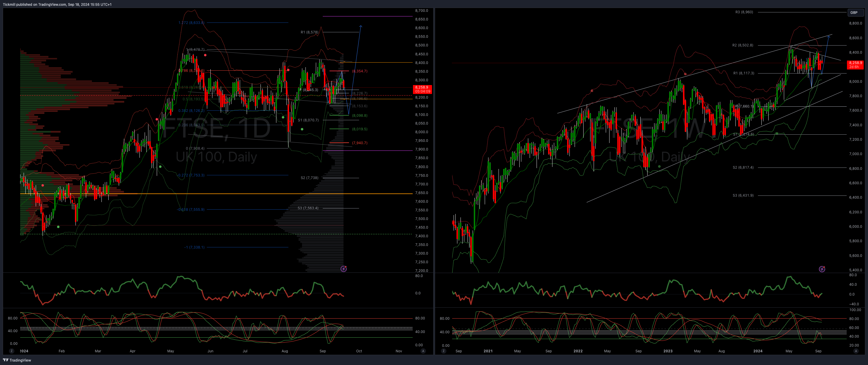Click the Aug label on daily time axis

[285, 351]
